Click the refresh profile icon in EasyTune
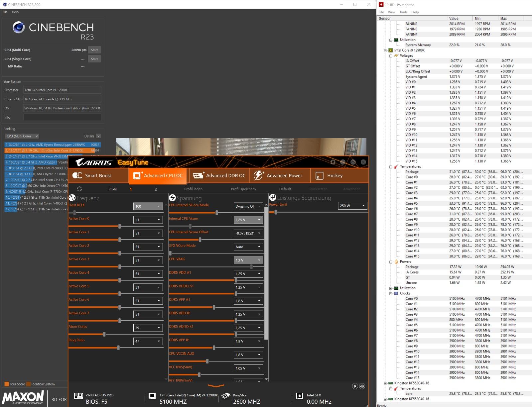This screenshot has height=407, width=532. pyautogui.click(x=79, y=189)
